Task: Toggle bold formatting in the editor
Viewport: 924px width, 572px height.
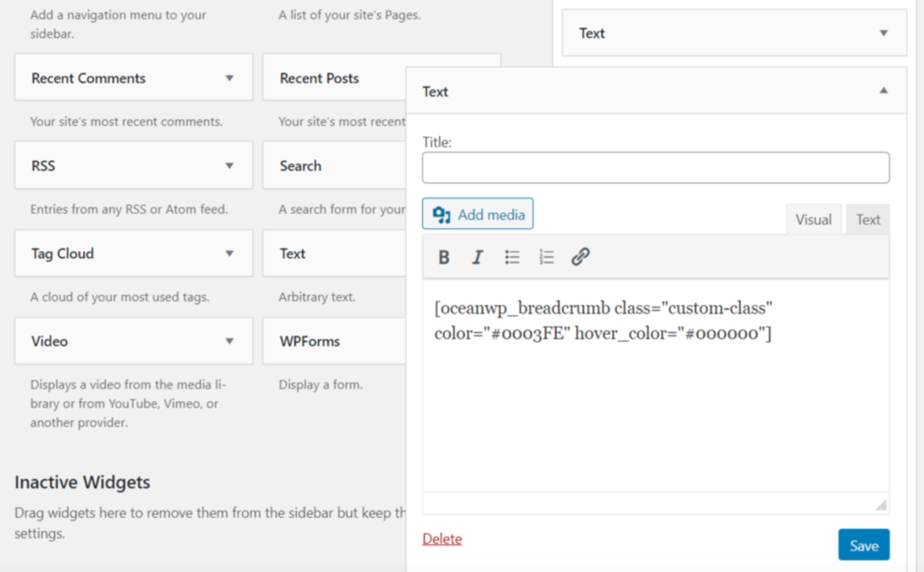Action: 444,257
